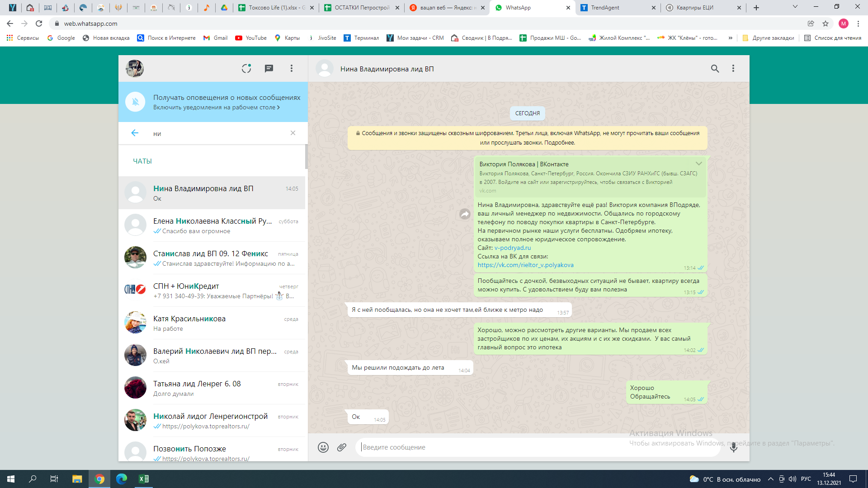The height and width of the screenshot is (488, 868).
Task: Enable desktop notifications banner link
Action: (x=216, y=108)
